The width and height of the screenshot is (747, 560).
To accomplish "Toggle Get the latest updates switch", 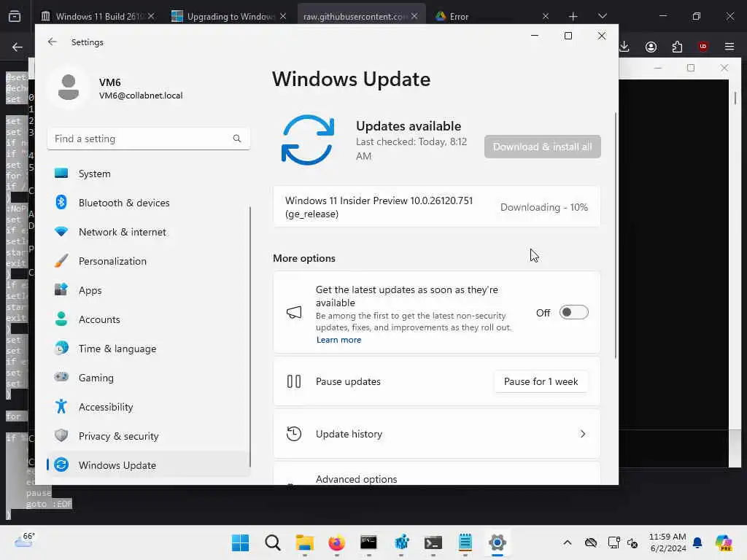I will click(573, 312).
